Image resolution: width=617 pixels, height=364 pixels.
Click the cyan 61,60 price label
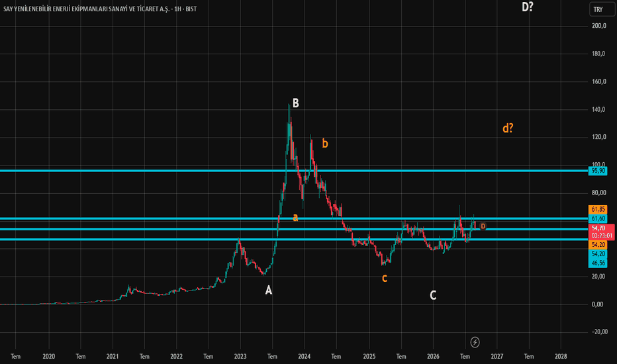pos(598,218)
